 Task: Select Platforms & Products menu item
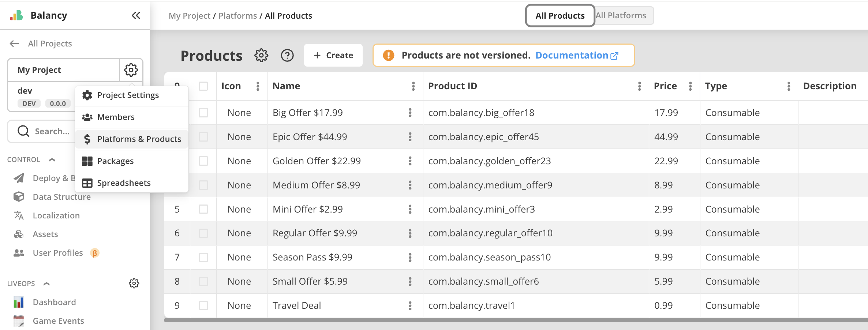(139, 139)
